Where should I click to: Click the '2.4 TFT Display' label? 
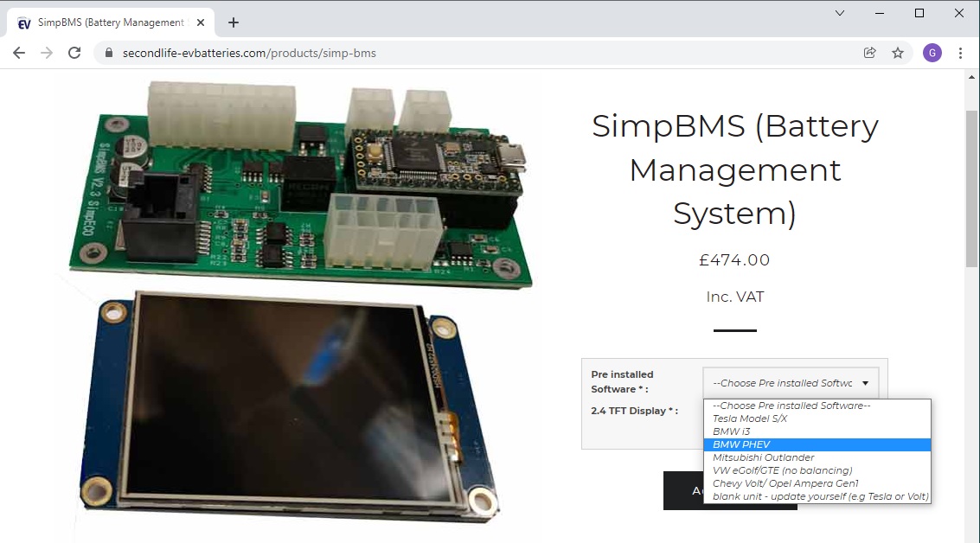634,411
